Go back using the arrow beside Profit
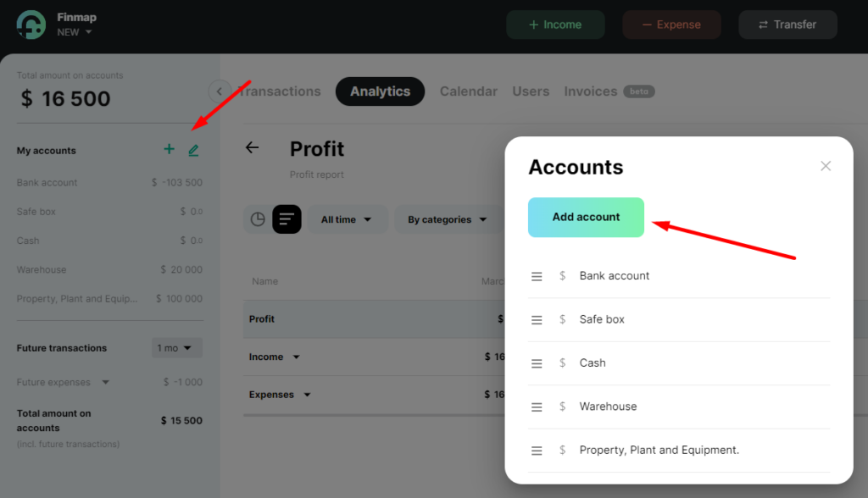Image resolution: width=868 pixels, height=498 pixels. click(x=253, y=147)
